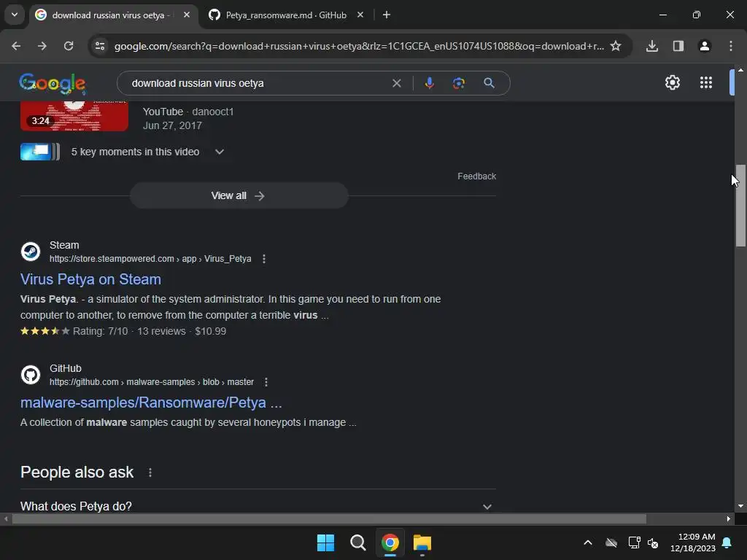Viewport: 747px width, 560px height.
Task: Show hidden system tray icons
Action: [x=588, y=542]
